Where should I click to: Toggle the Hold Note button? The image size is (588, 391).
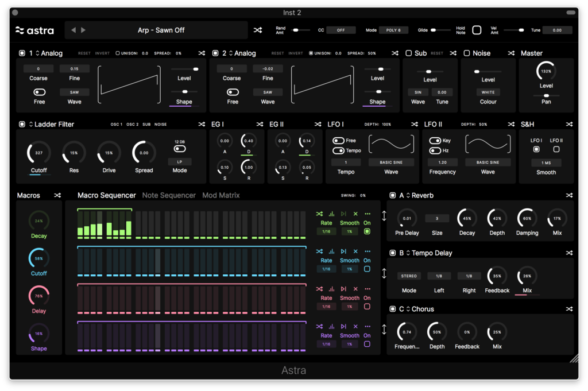[477, 30]
